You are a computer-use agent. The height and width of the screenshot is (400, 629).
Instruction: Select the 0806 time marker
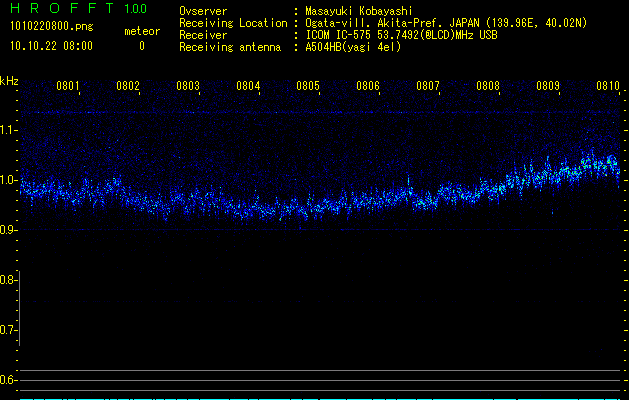pyautogui.click(x=368, y=87)
